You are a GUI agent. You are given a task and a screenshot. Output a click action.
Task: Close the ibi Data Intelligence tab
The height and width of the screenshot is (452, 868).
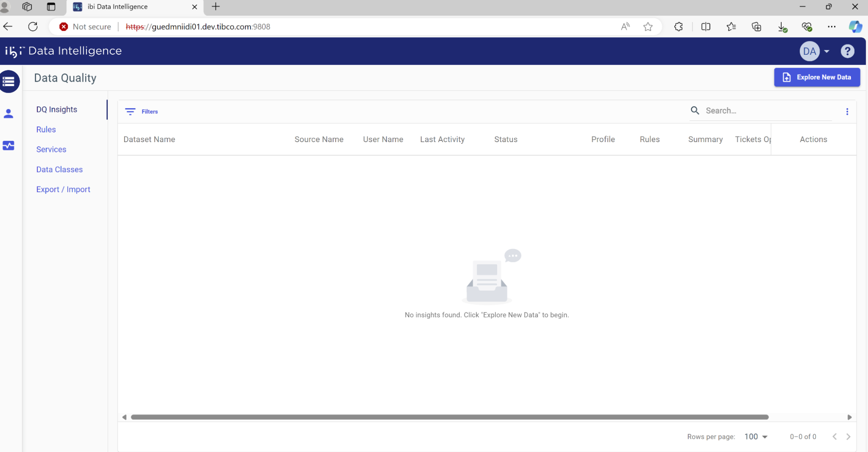click(x=195, y=7)
